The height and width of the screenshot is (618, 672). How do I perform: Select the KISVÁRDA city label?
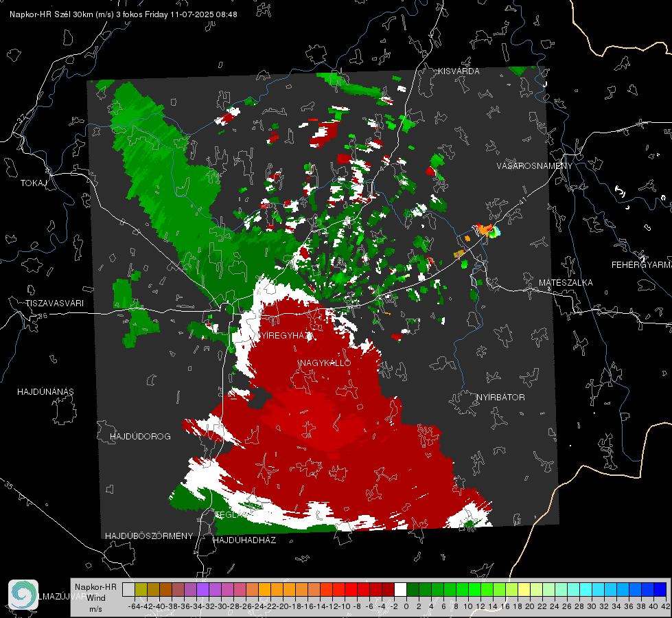point(459,71)
